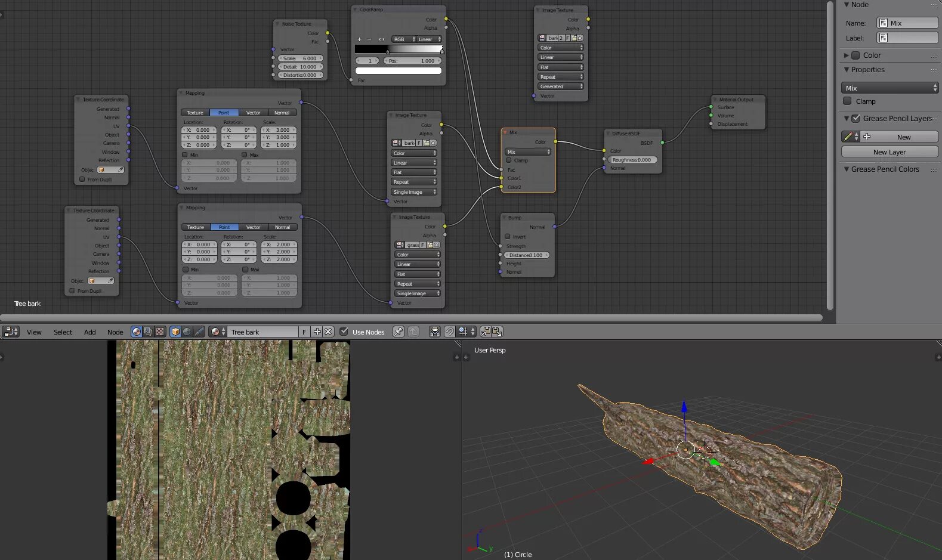Screen dimensions: 942x560
Task: Open the Select menu in node editor
Action: [x=63, y=332]
